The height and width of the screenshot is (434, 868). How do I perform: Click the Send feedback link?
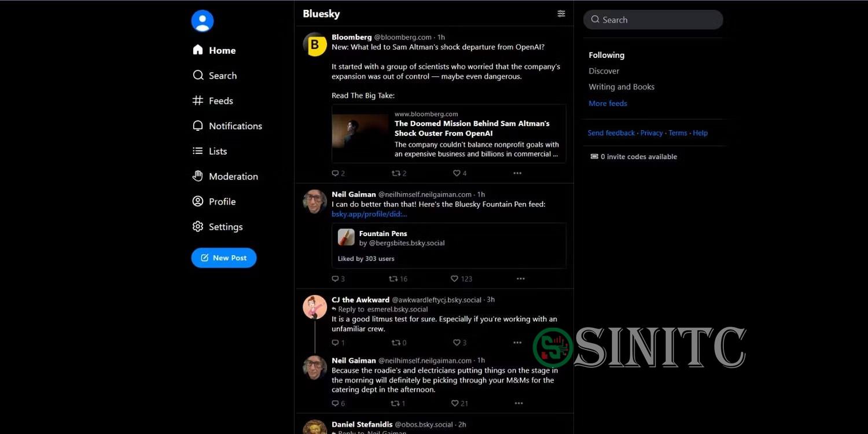(x=611, y=133)
